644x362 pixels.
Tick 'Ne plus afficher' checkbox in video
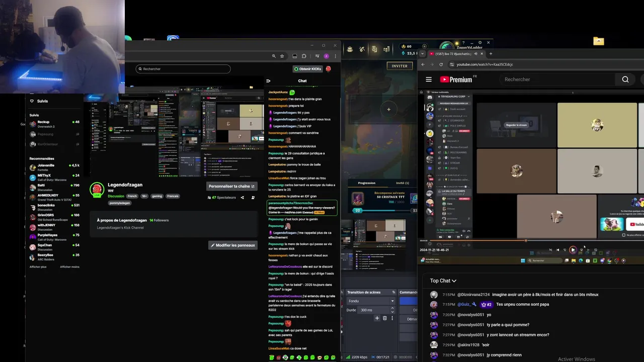[624, 235]
